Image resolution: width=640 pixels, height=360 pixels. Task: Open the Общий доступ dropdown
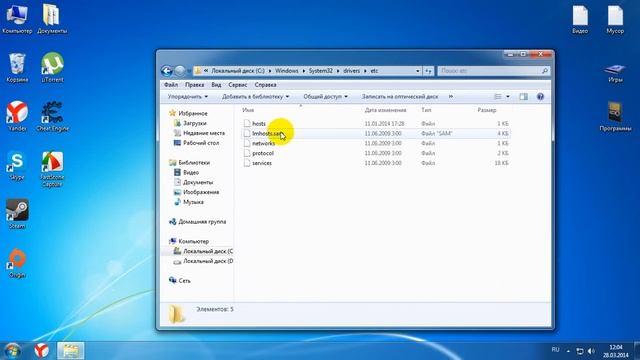[325, 97]
